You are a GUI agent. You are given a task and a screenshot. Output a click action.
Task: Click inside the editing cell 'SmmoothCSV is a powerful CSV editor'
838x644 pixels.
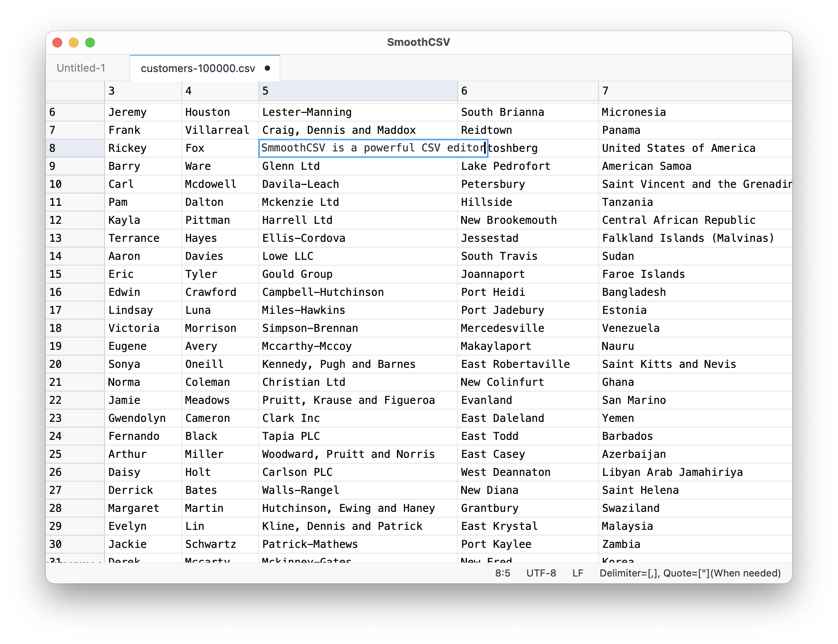click(x=373, y=148)
